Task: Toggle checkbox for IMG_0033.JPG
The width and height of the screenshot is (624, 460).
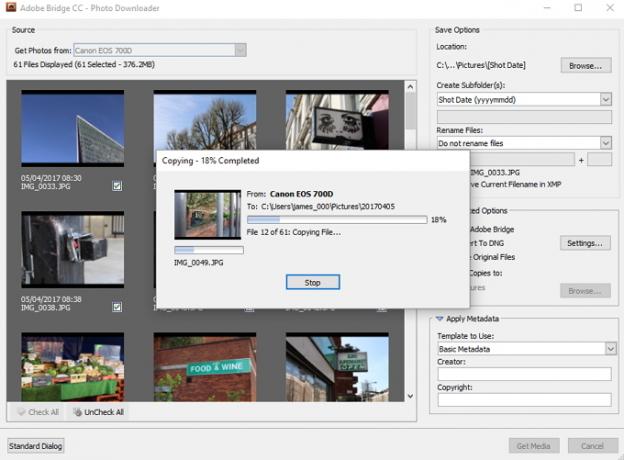Action: coord(117,186)
